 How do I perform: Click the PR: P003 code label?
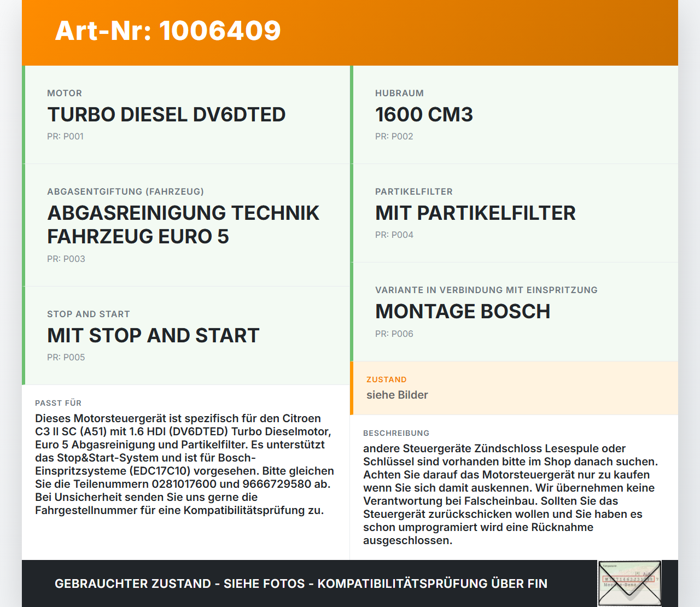pos(66,259)
